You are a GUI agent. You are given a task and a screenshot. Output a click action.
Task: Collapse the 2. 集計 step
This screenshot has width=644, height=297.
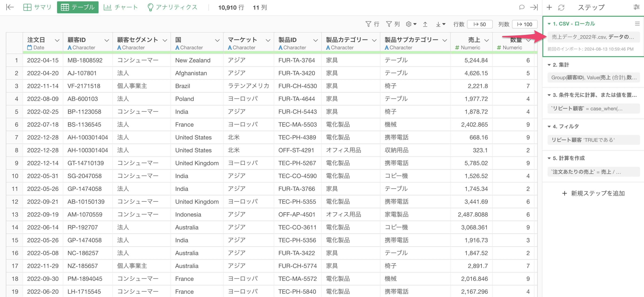tap(549, 65)
